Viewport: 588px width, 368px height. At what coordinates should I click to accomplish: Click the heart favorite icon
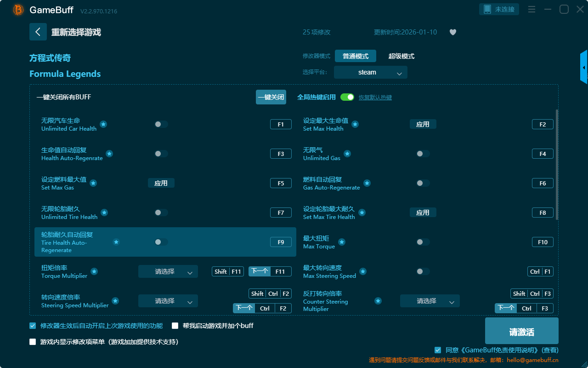tap(453, 32)
